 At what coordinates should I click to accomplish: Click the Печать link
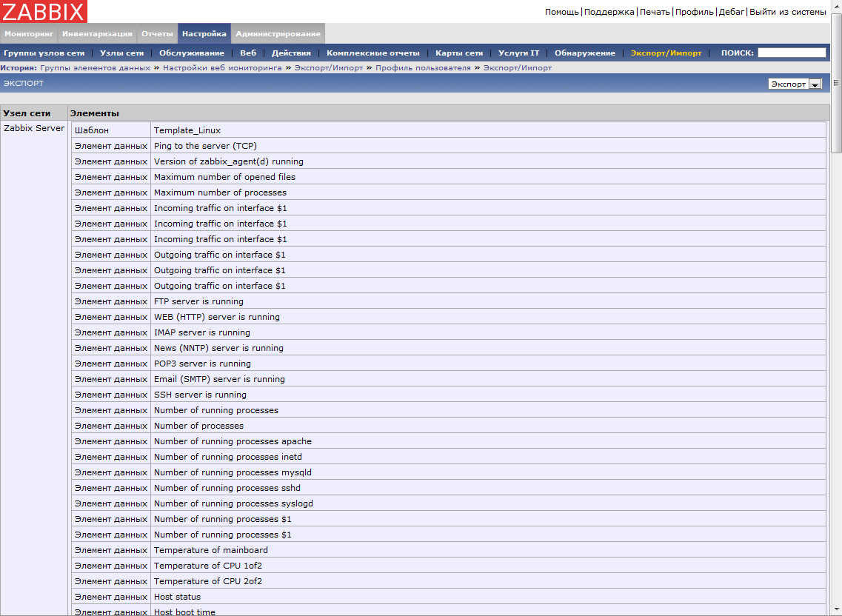tap(655, 12)
